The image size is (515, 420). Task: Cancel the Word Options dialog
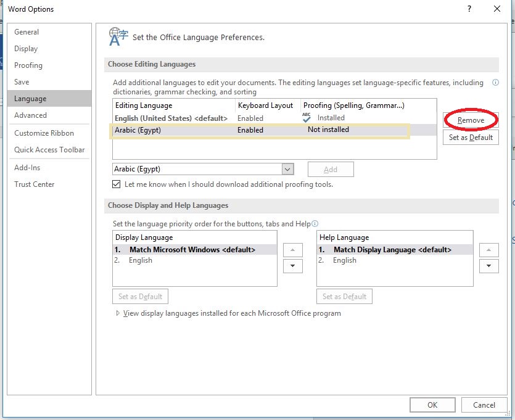pyautogui.click(x=484, y=405)
